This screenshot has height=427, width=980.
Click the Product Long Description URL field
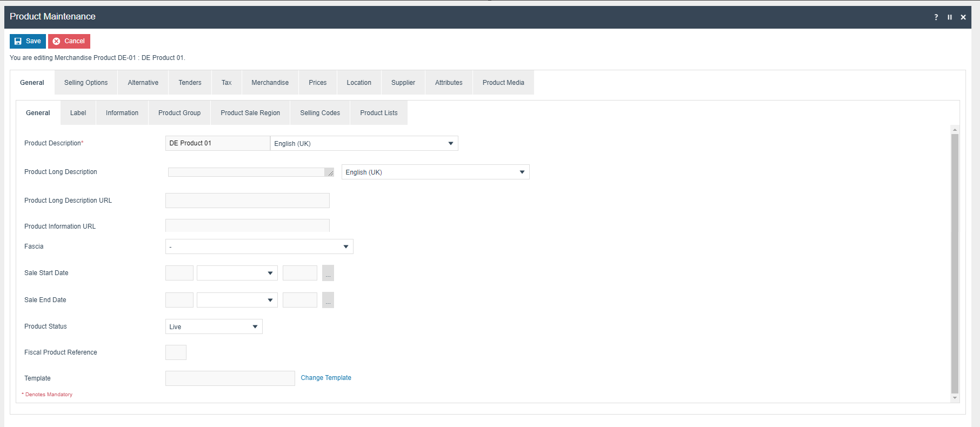click(x=247, y=201)
